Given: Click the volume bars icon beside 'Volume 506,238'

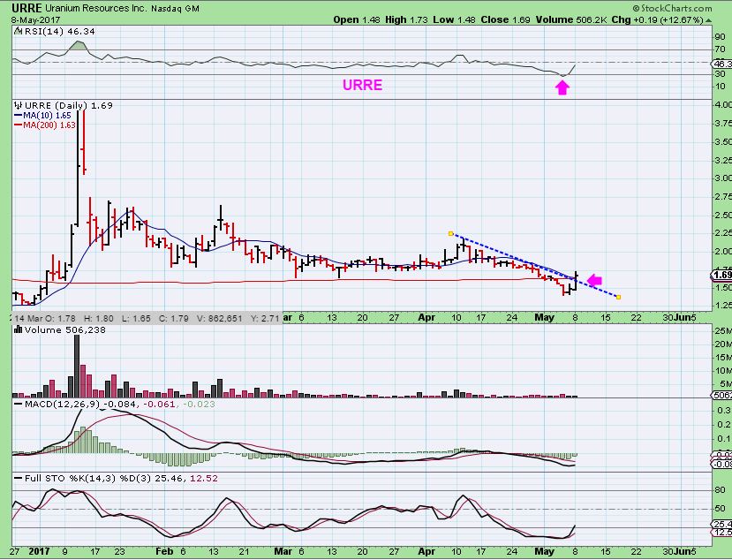Looking at the screenshot, I should (19, 329).
